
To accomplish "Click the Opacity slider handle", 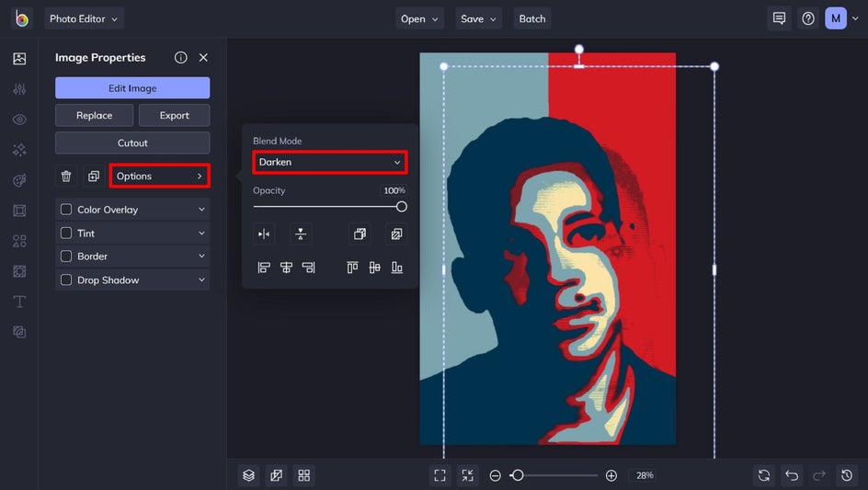I will (x=402, y=207).
